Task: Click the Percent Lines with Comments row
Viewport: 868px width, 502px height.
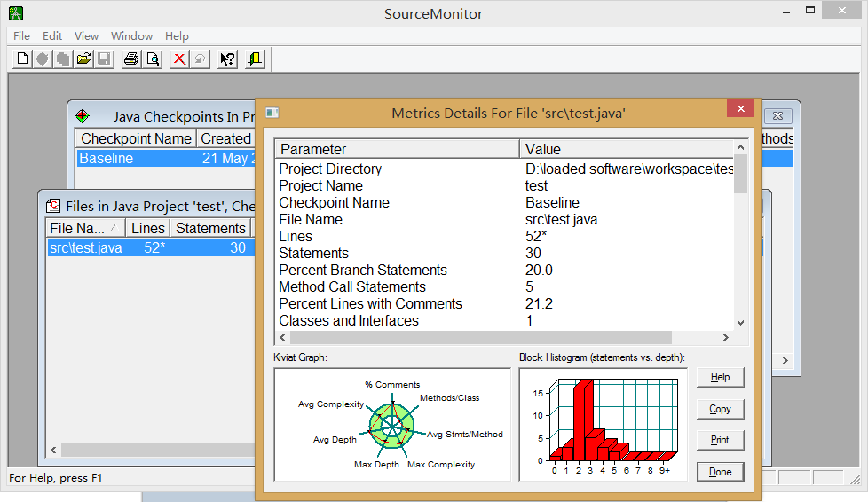Action: [504, 304]
